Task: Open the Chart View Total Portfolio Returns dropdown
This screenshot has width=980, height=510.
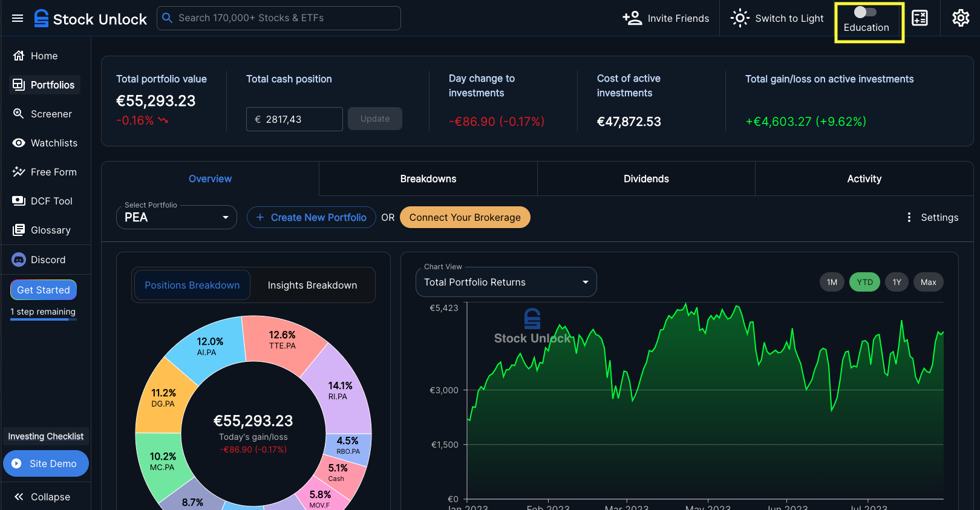Action: click(x=506, y=282)
